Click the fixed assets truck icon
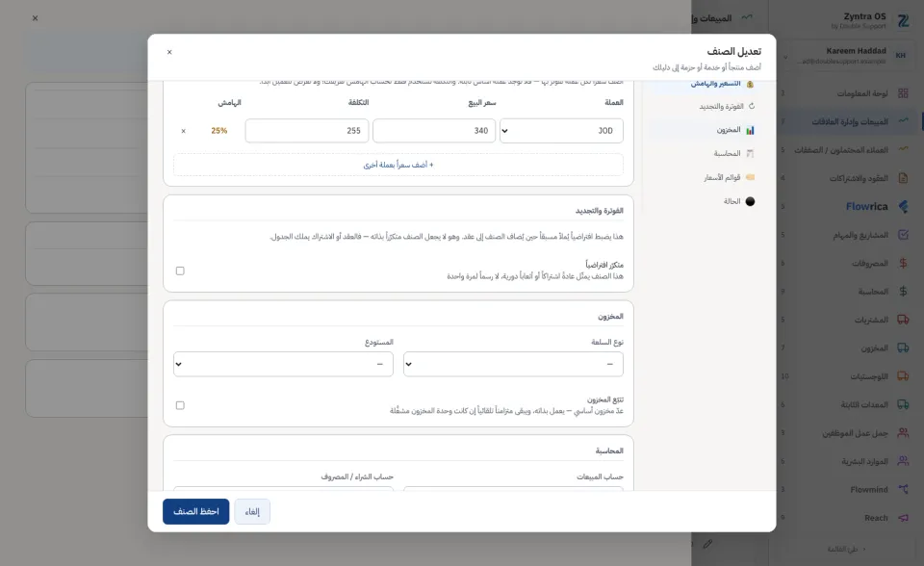Viewport: 924px width, 566px height. pos(903,404)
